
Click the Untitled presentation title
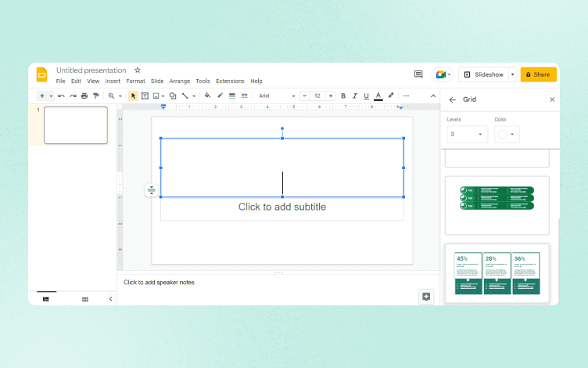click(91, 70)
